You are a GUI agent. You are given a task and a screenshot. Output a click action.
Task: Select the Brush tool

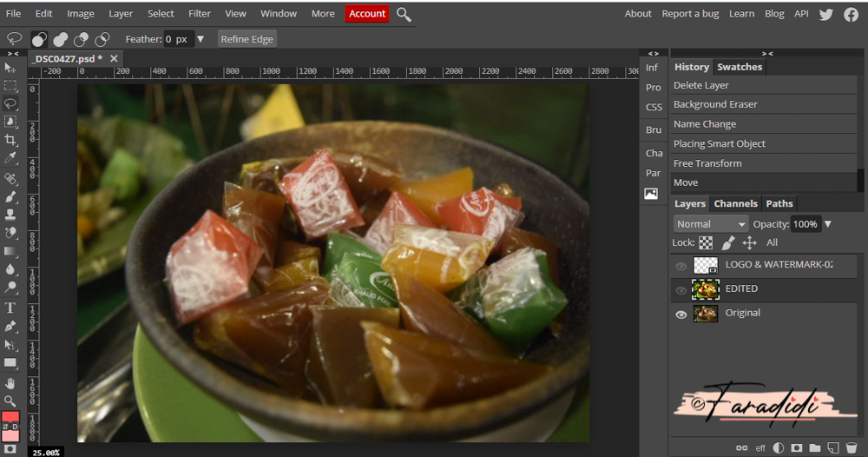[10, 196]
